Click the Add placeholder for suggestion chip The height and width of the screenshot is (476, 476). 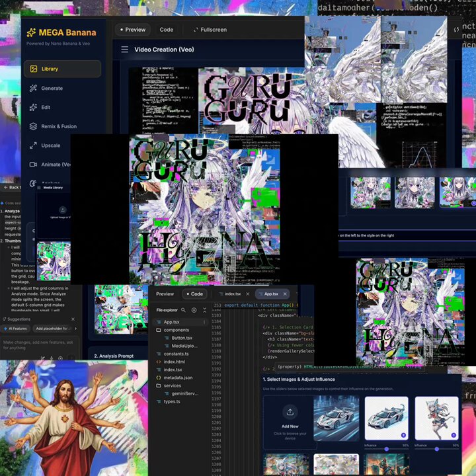click(52, 329)
